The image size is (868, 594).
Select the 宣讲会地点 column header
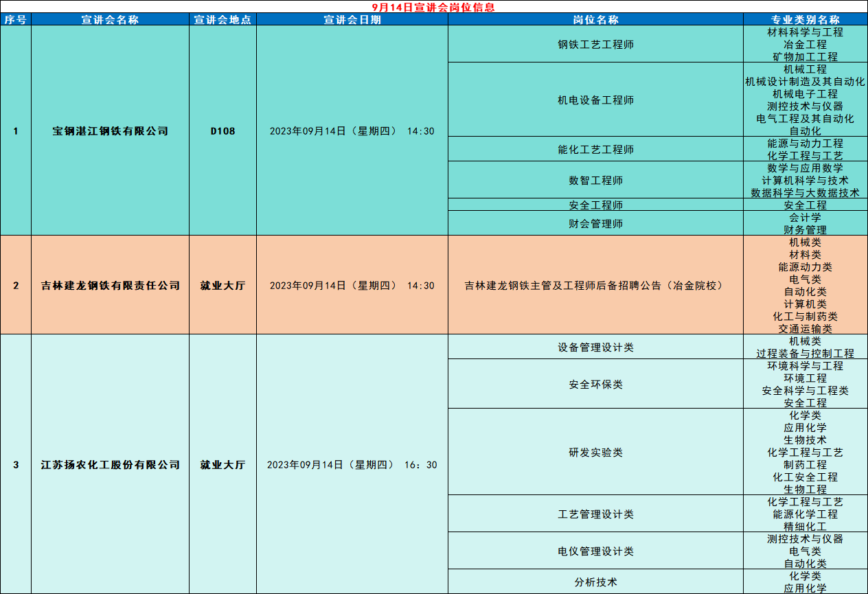click(x=222, y=20)
